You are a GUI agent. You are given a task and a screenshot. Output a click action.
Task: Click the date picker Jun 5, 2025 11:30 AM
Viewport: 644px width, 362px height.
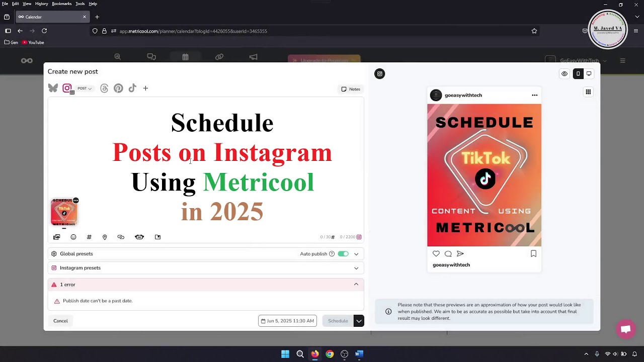pyautogui.click(x=287, y=321)
